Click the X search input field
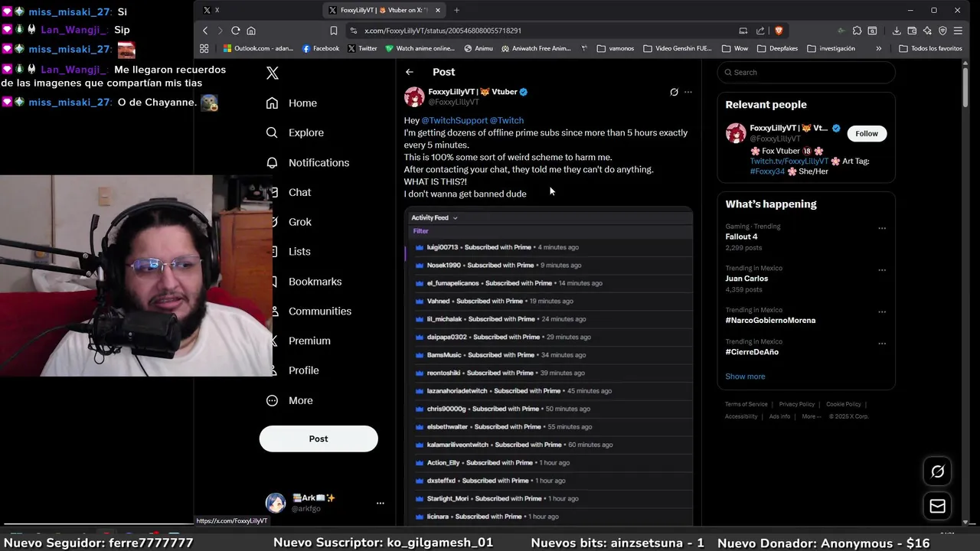Viewport: 980px width, 551px height. [x=806, y=73]
